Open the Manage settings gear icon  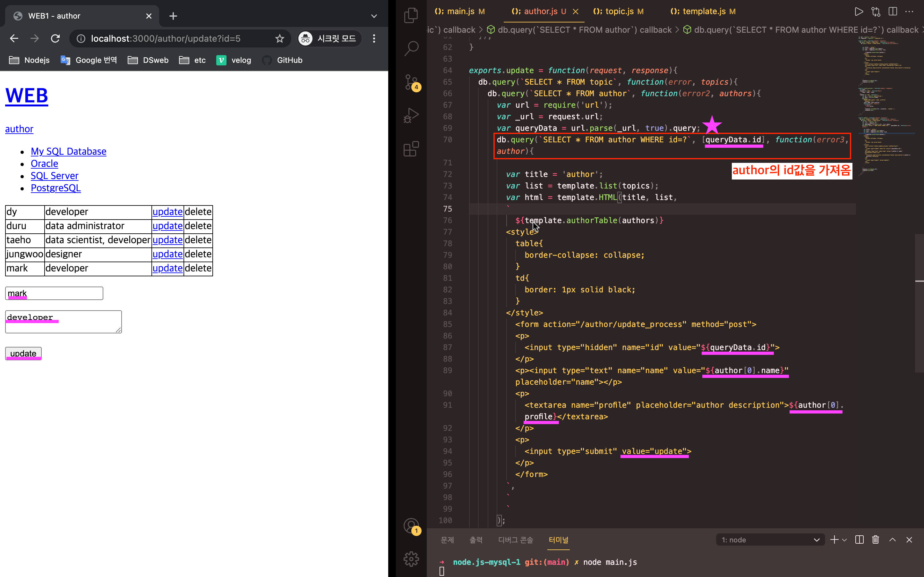(x=411, y=559)
